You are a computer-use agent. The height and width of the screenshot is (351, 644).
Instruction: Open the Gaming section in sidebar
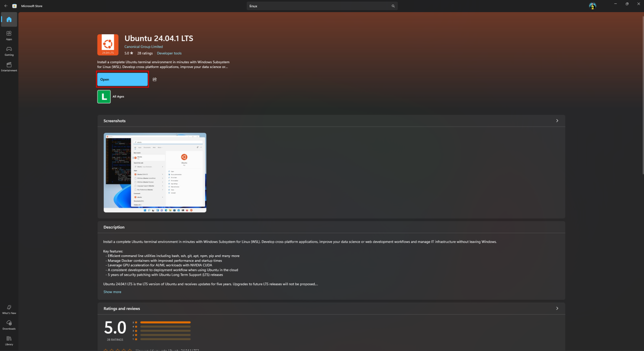[9, 51]
